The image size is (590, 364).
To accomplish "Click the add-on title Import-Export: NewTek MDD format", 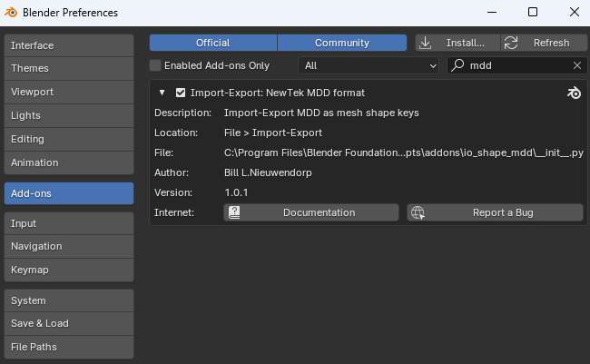I will [x=278, y=93].
